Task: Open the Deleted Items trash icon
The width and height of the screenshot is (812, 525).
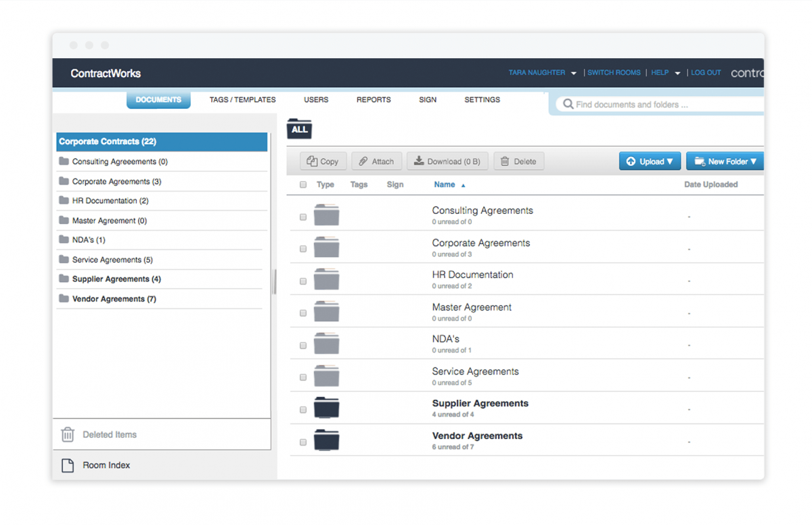Action: (68, 434)
